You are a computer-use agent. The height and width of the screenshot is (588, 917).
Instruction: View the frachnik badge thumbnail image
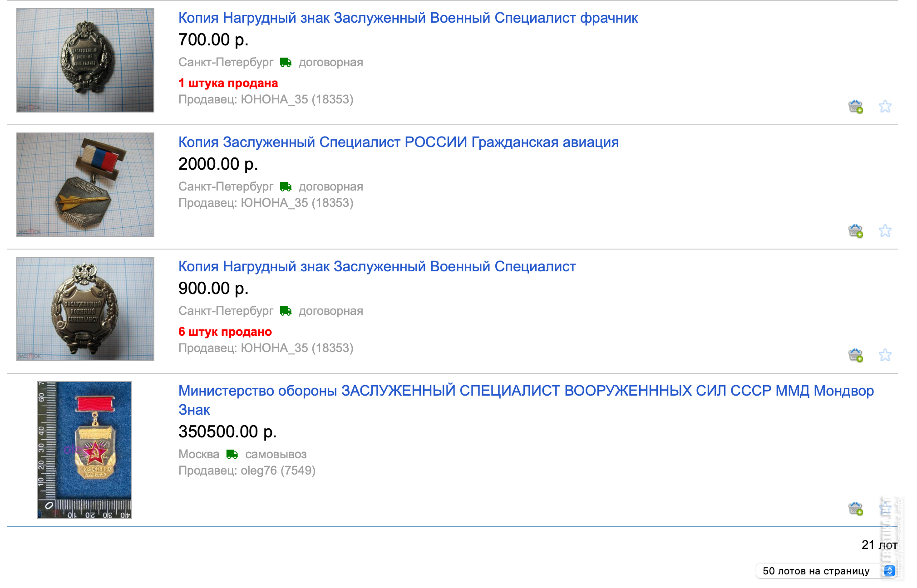pyautogui.click(x=85, y=60)
